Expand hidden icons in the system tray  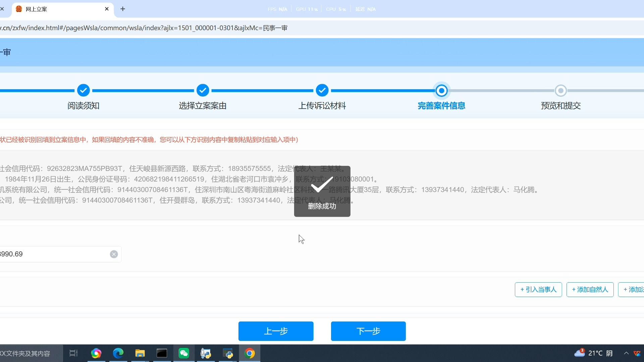(627, 353)
